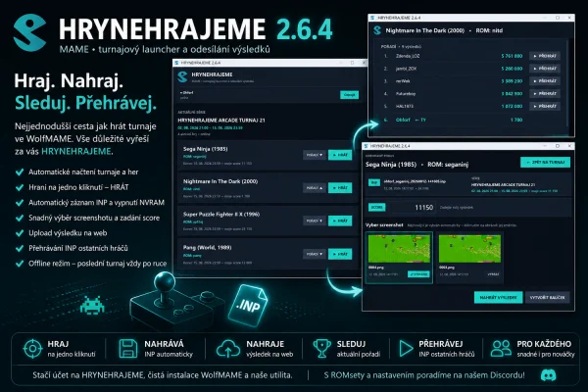Screen dimensions: 588x392
Task: Click Pang (World, 1989) title
Action: pos(207,247)
